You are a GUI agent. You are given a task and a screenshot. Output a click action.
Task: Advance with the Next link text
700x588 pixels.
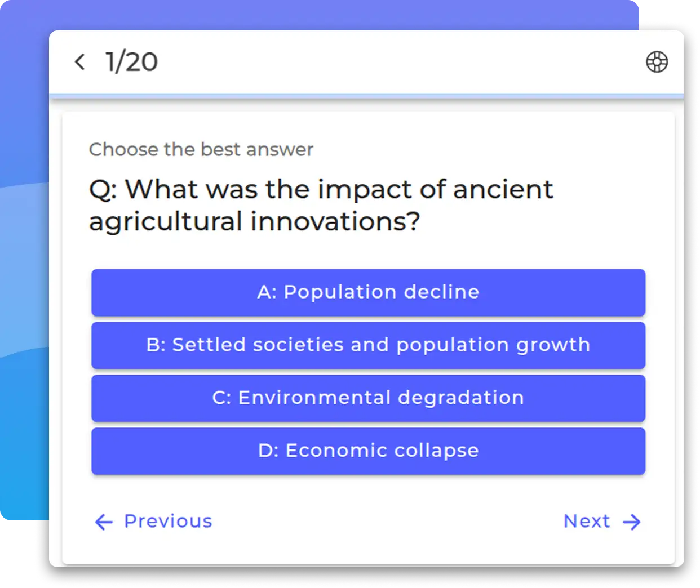pos(587,522)
